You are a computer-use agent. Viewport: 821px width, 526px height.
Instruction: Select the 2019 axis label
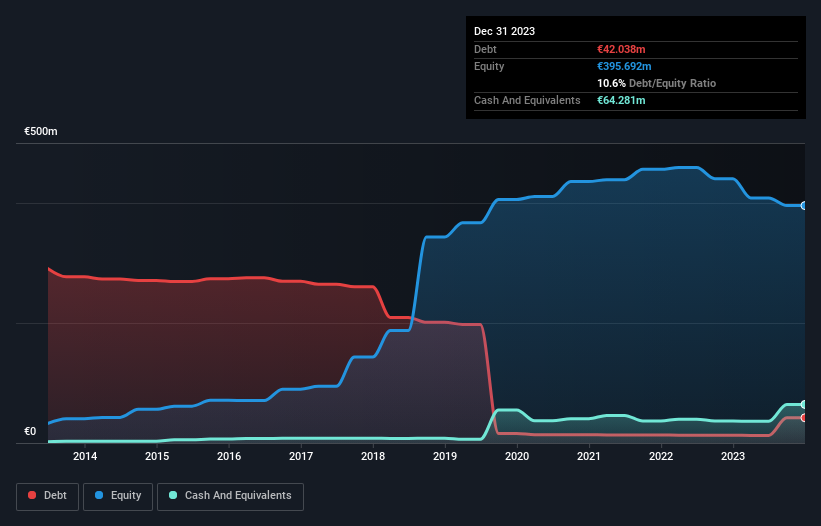pyautogui.click(x=445, y=456)
